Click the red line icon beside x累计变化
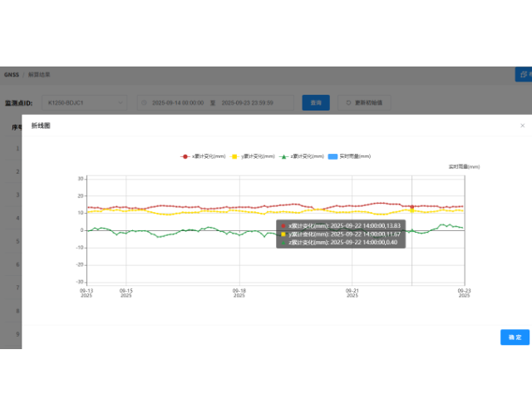Image resolution: width=532 pixels, height=399 pixels. pyautogui.click(x=185, y=156)
